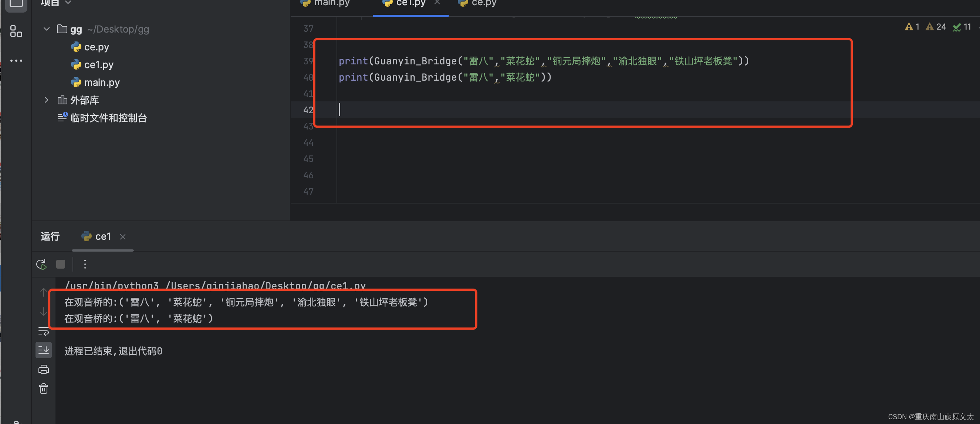
Task: Toggle soft-wrap in run console
Action: coord(43,331)
